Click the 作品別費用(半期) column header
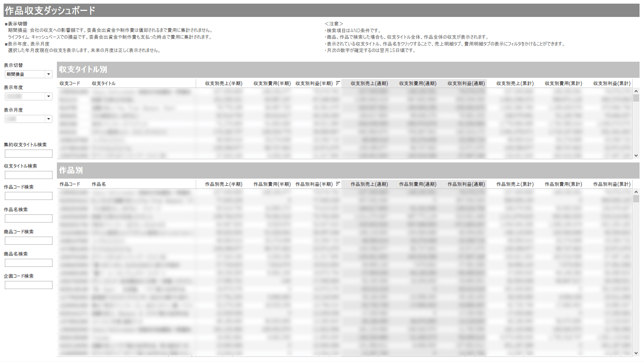 click(272, 184)
